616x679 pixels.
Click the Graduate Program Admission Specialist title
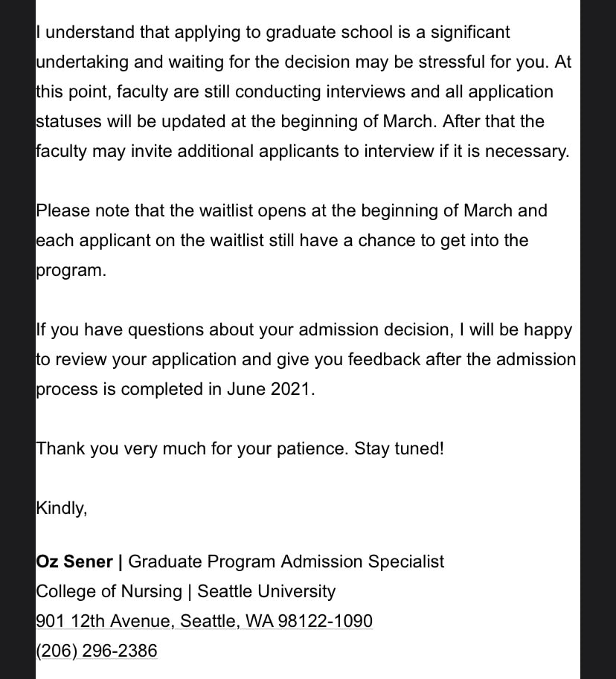(x=286, y=561)
